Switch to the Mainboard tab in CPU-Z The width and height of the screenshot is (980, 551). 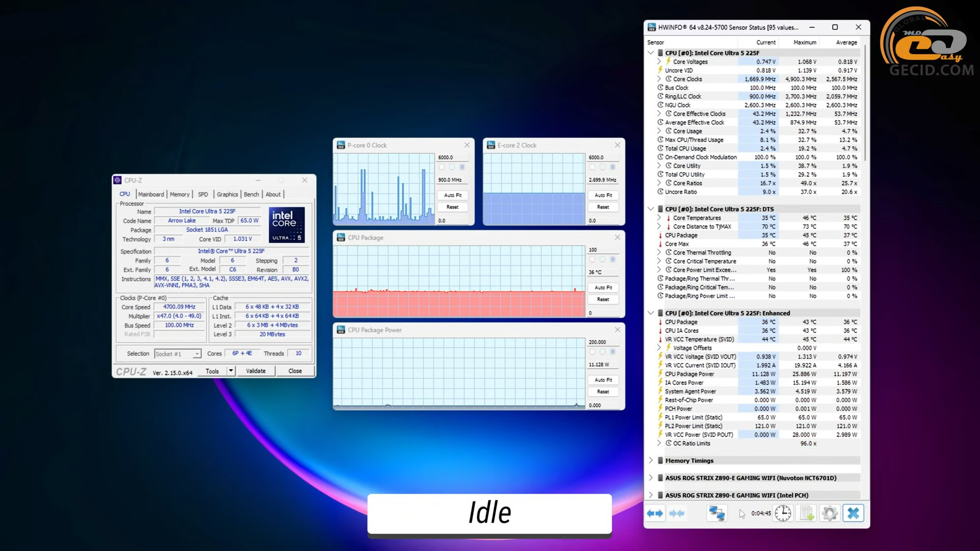(151, 194)
